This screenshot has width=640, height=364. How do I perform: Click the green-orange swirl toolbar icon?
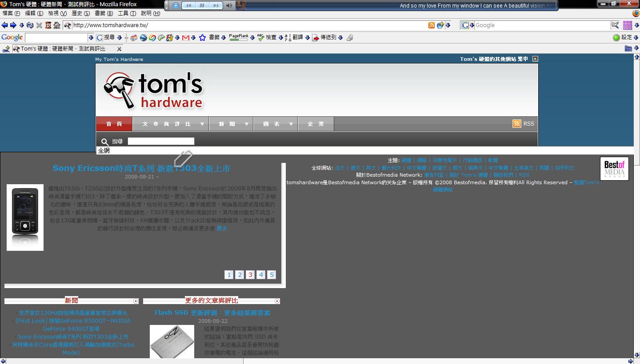pyautogui.click(x=152, y=38)
